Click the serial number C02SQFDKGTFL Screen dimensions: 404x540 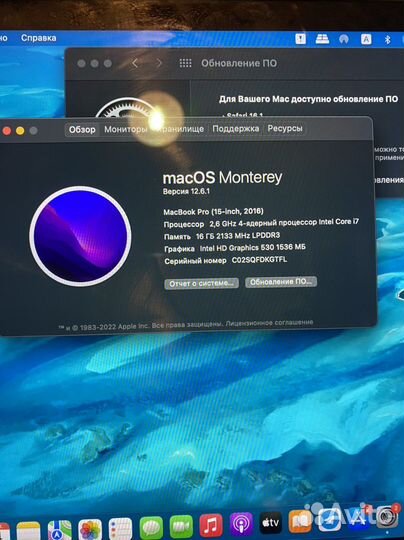coord(259,260)
